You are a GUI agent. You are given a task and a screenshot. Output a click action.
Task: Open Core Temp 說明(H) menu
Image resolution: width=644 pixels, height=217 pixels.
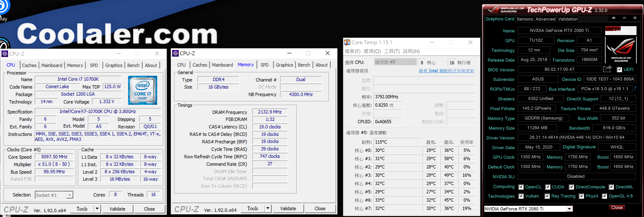click(x=411, y=51)
